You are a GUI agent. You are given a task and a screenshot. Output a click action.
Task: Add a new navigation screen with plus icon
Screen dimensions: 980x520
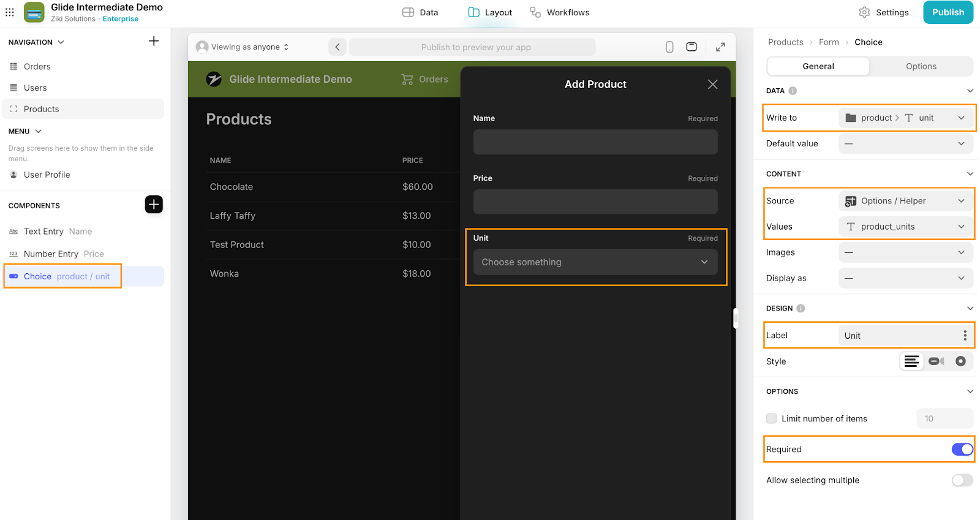point(154,41)
